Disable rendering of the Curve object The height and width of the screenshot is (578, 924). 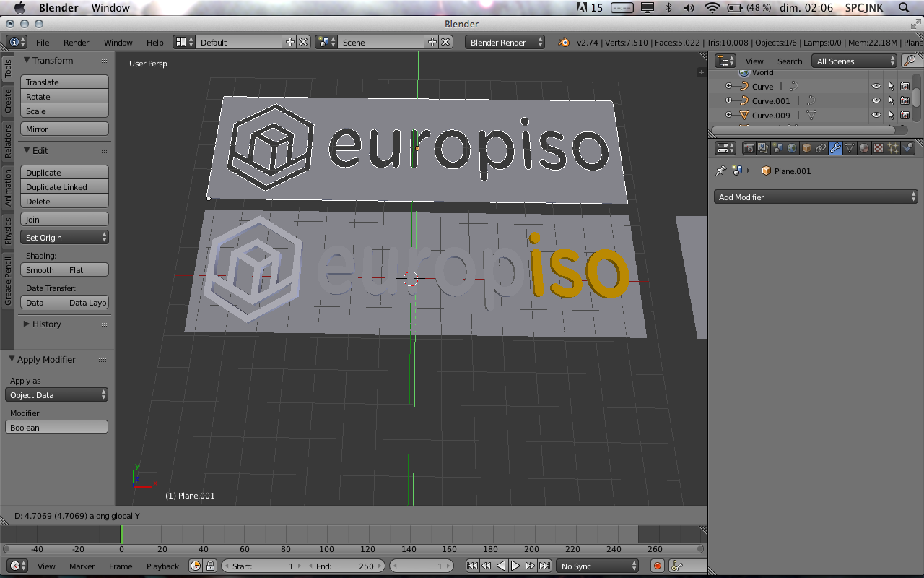[905, 87]
